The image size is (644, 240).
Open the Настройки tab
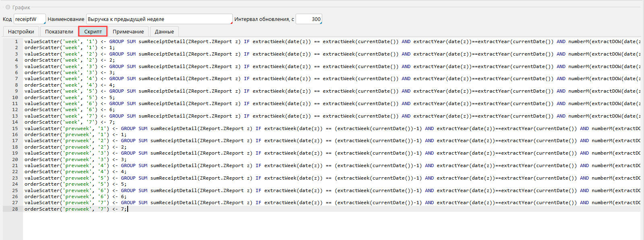[x=21, y=31]
